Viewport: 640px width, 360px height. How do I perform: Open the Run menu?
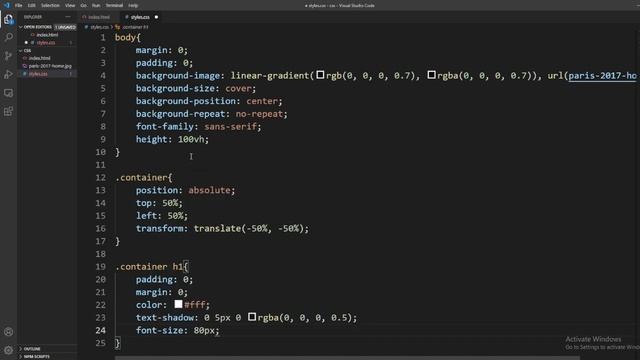click(x=96, y=5)
